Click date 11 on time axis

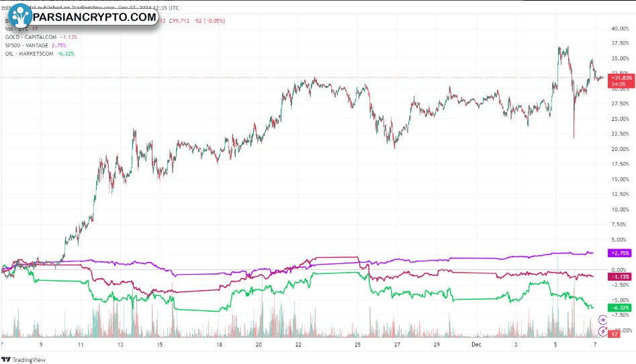coord(81,345)
